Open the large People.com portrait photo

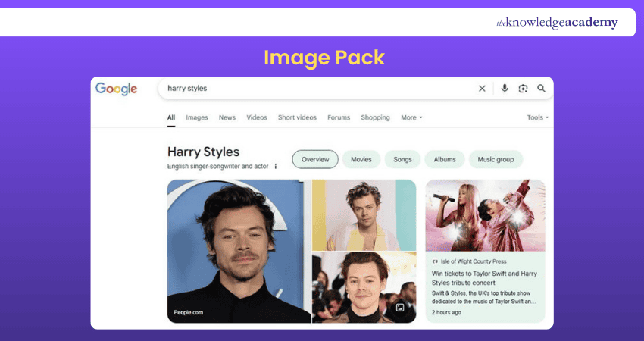pyautogui.click(x=239, y=251)
